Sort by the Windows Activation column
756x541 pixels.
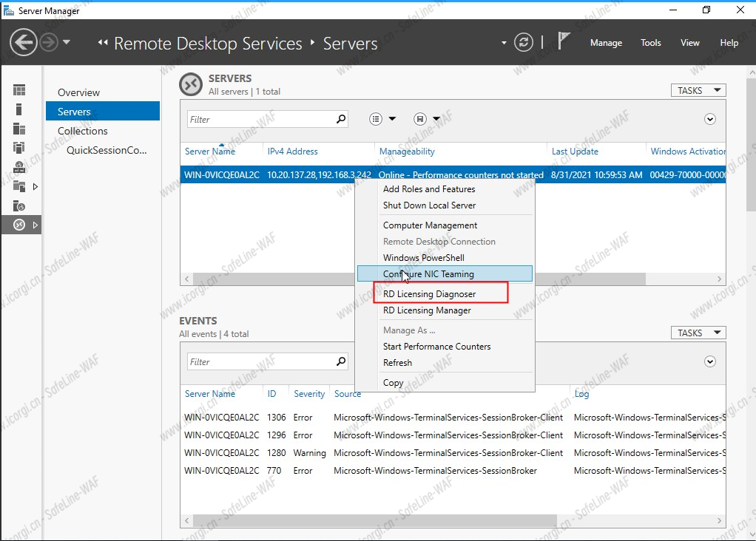click(687, 152)
